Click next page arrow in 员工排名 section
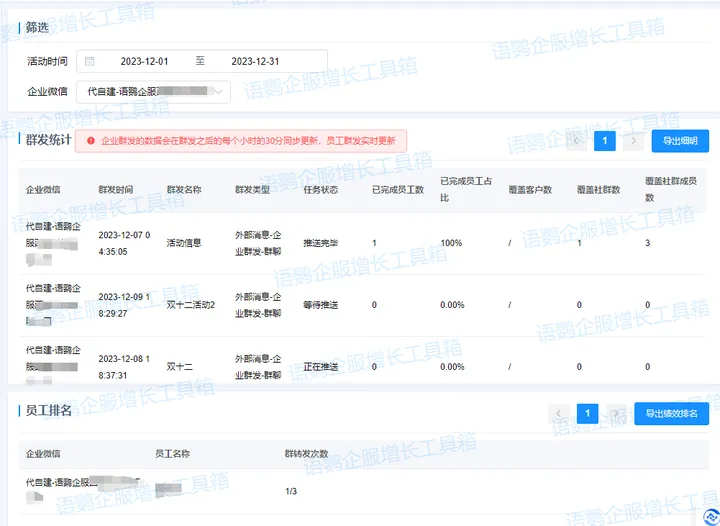This screenshot has width=720, height=526. [617, 413]
